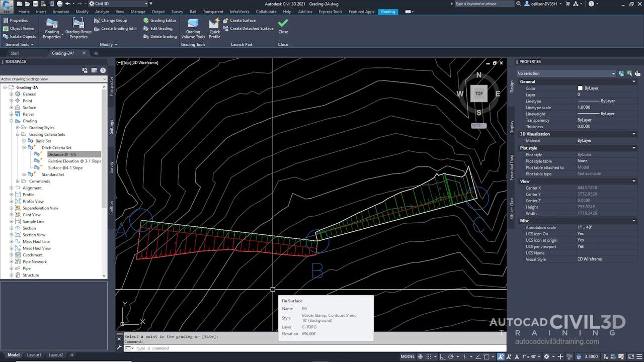This screenshot has width=644, height=362.
Task: Open the Analyze ribbon tab
Action: 102,12
